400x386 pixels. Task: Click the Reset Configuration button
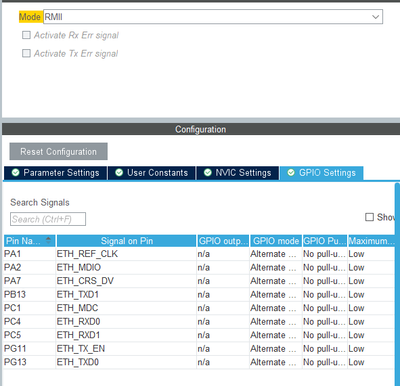58,152
